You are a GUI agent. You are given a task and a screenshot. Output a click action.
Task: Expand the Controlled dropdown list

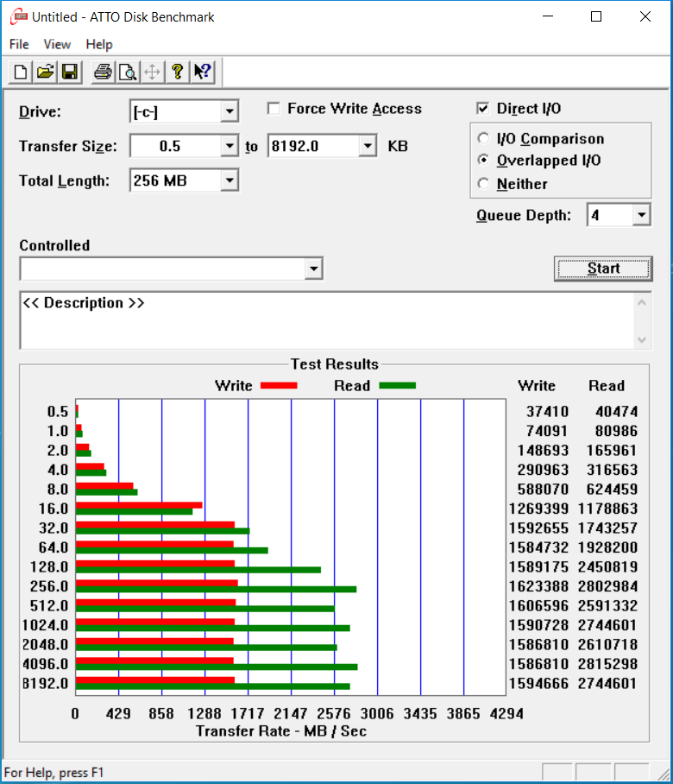[x=313, y=269]
